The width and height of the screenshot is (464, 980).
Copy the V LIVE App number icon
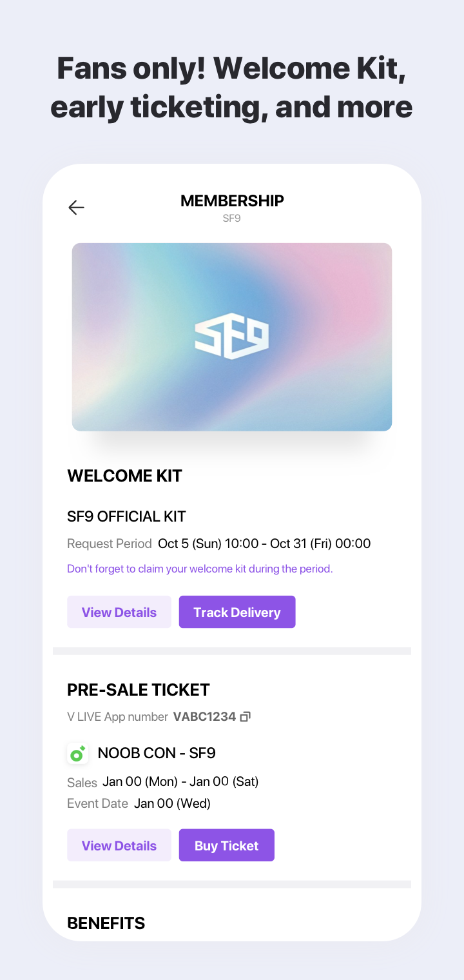click(245, 716)
